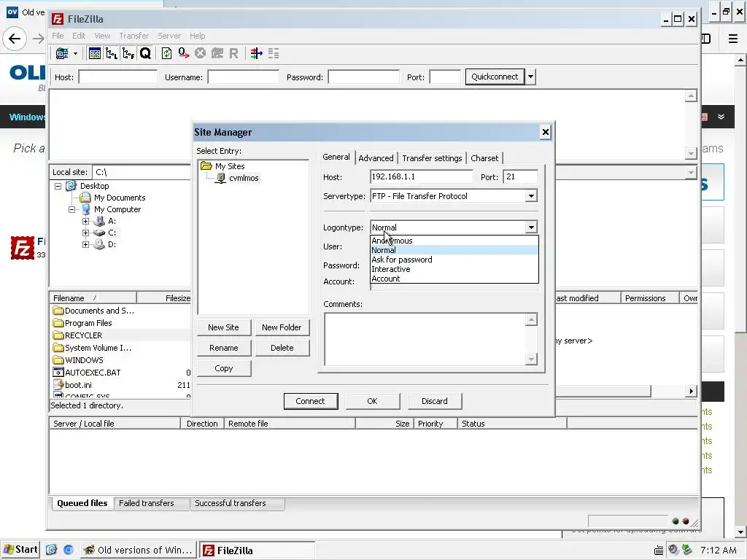Click the Comments box scroll-up arrow
The height and width of the screenshot is (560, 747).
531,319
